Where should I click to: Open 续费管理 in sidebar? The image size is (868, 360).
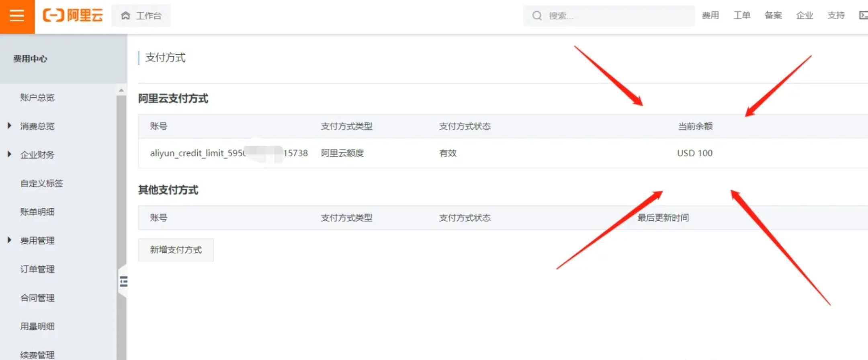(x=37, y=355)
